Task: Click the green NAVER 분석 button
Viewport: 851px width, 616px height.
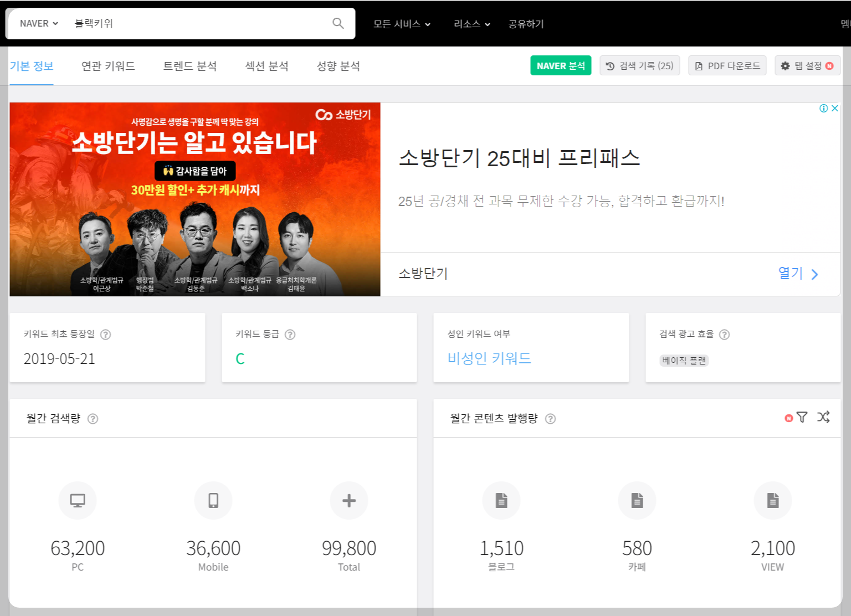Action: (561, 65)
